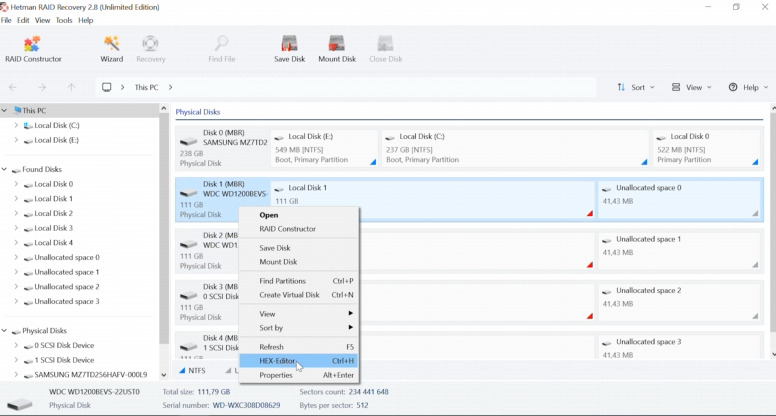Choose Refresh in context menu
Viewport: 776px width, 416px height.
pos(299,347)
